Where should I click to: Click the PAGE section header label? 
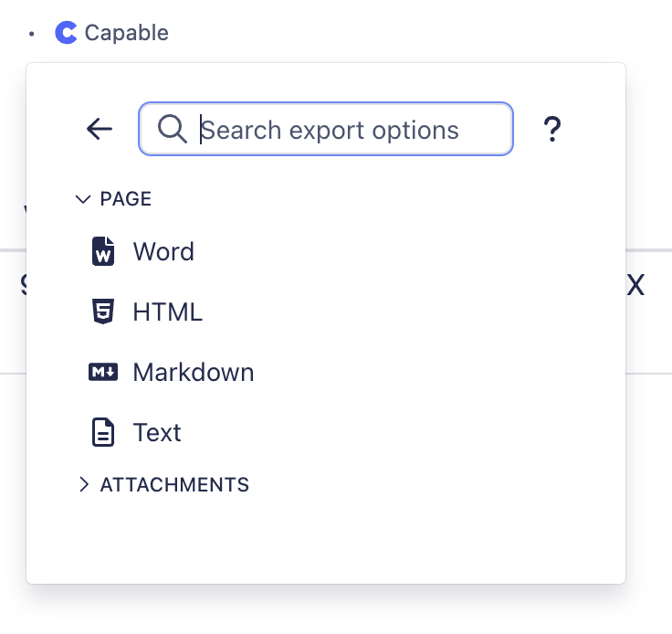(126, 199)
